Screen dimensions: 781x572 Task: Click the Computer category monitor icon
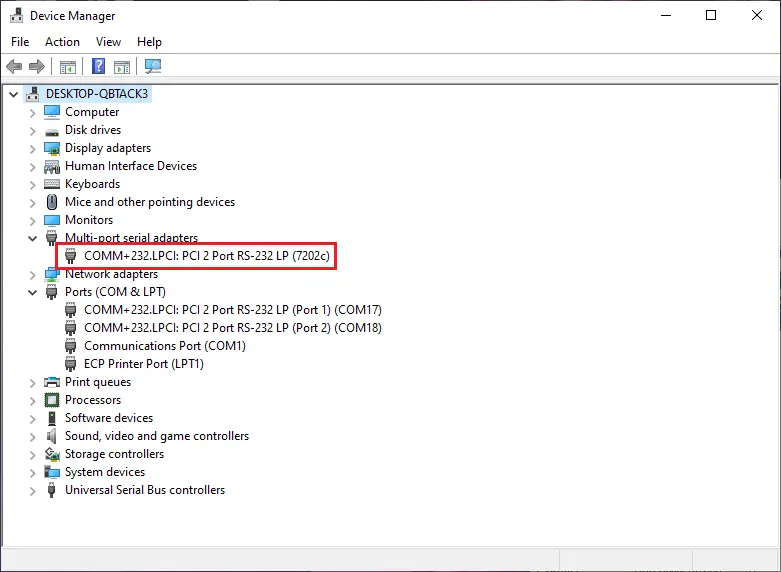click(x=52, y=112)
